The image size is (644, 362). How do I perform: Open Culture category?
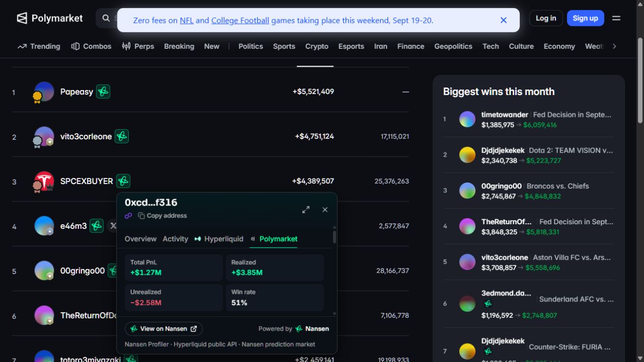(x=521, y=46)
